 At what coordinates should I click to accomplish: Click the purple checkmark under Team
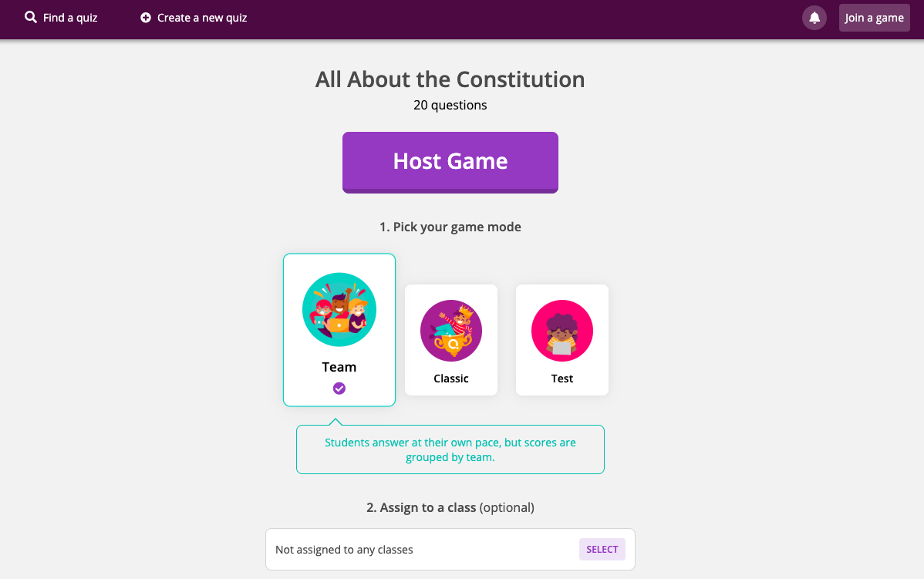coord(339,388)
